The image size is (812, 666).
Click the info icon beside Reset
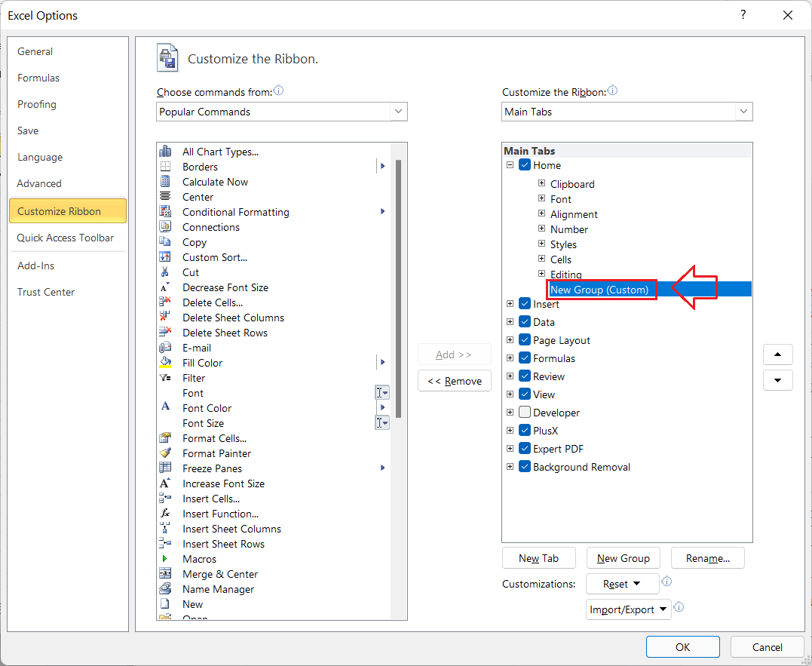666,582
